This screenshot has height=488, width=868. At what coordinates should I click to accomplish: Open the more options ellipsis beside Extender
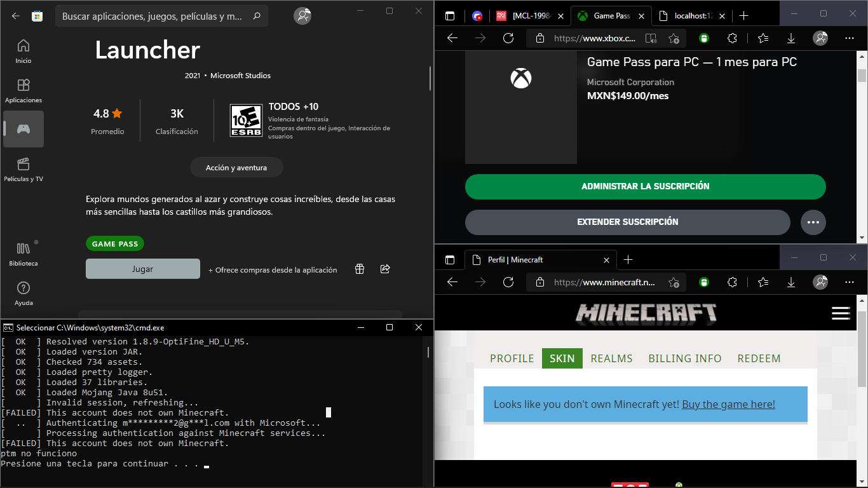pyautogui.click(x=813, y=222)
